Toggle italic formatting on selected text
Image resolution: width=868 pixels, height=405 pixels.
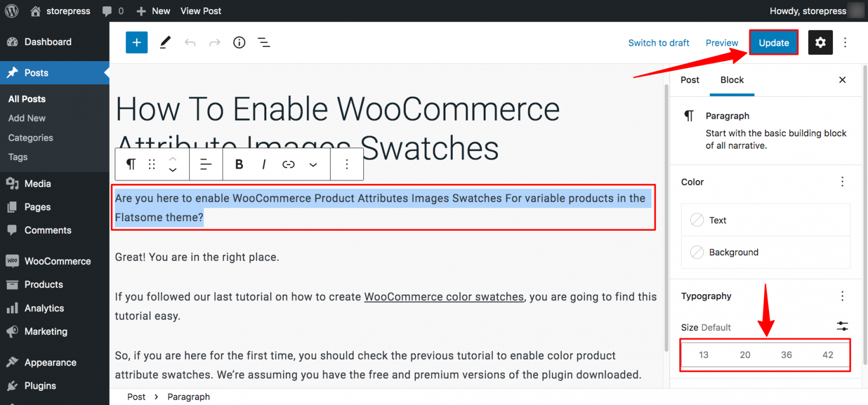tap(264, 164)
